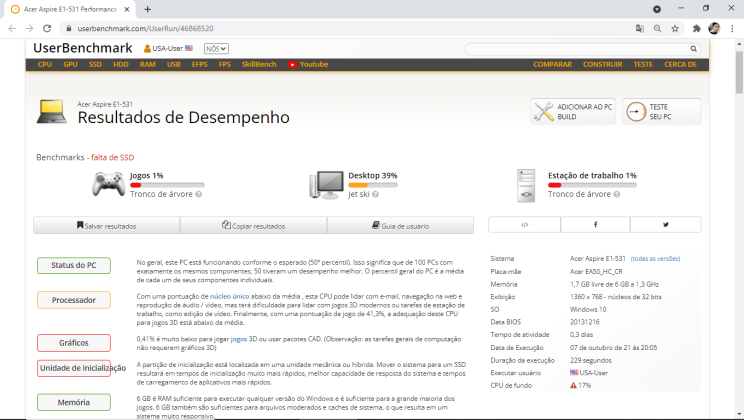Share results on Facebook
Viewport: 744px width, 420px height.
click(x=595, y=225)
